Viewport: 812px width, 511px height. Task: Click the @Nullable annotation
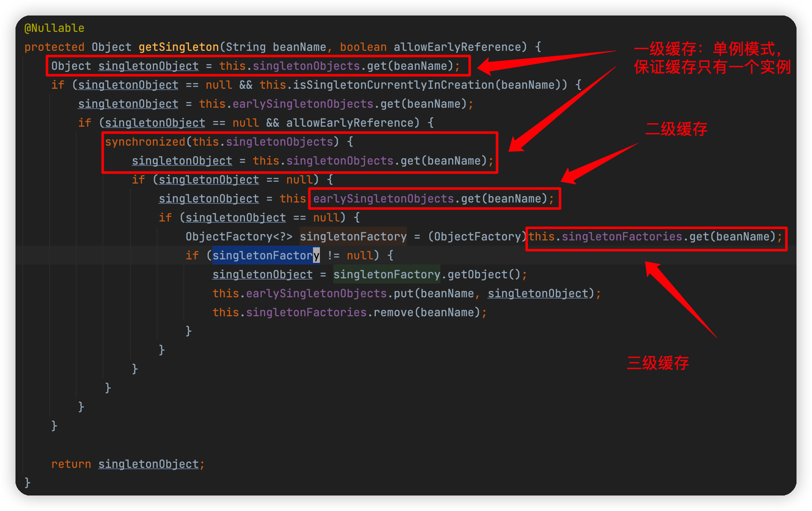pos(54,28)
